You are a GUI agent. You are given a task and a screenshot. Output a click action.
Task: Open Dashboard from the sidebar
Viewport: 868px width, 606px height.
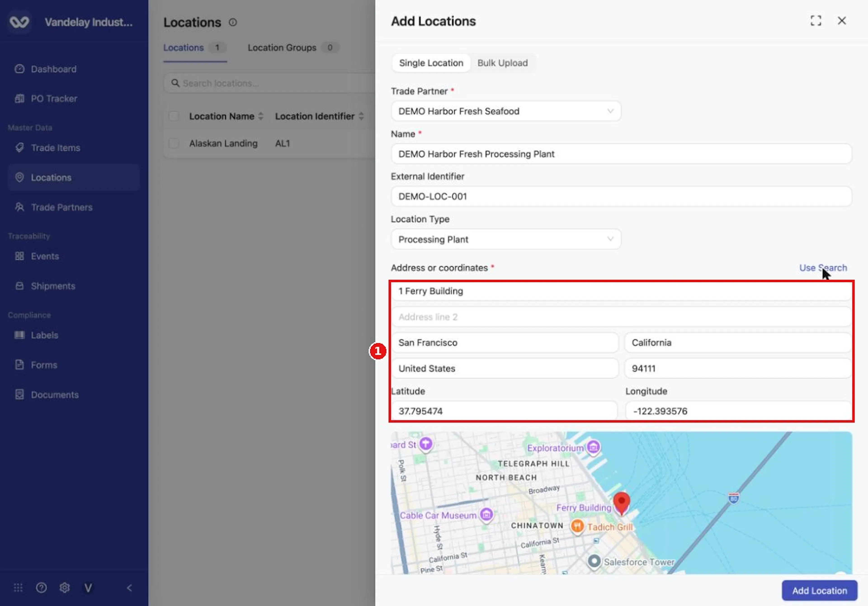coord(53,69)
